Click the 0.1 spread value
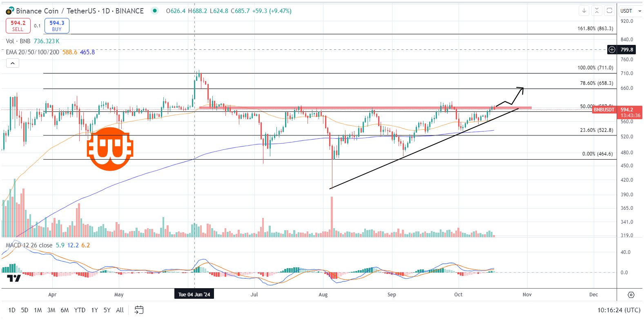 pos(37,26)
